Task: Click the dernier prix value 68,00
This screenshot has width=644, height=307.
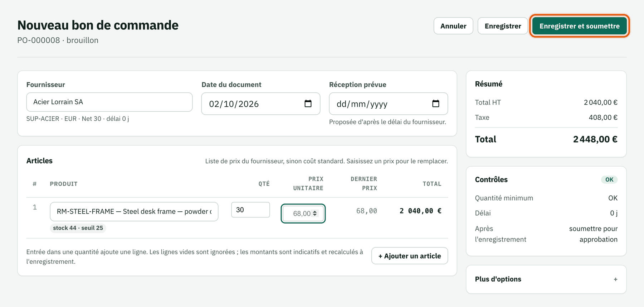Action: [x=367, y=211]
